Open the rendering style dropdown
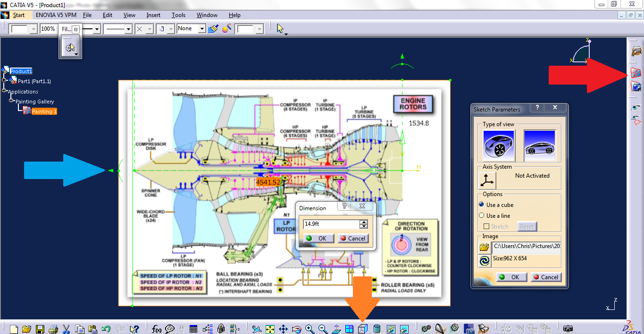644x334 pixels. (170, 29)
